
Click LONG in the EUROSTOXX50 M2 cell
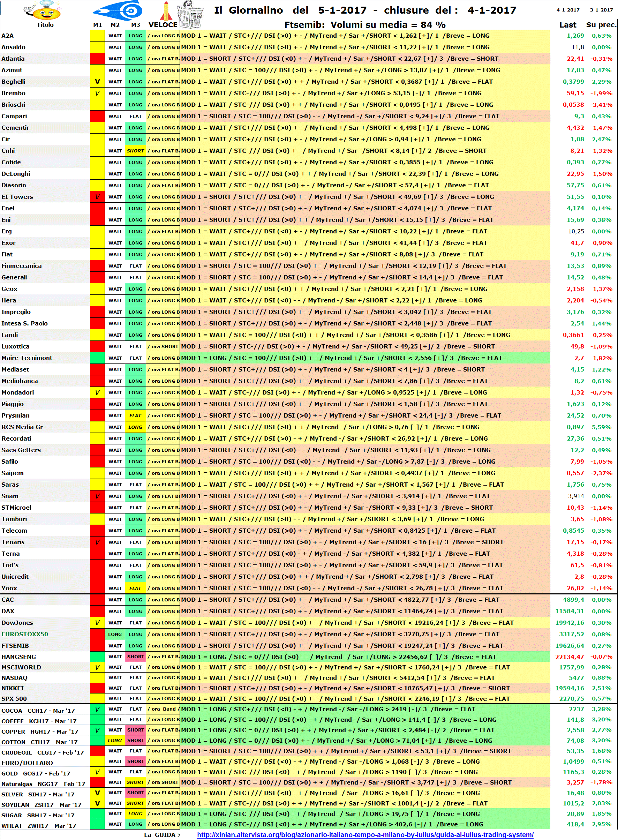pos(115,634)
